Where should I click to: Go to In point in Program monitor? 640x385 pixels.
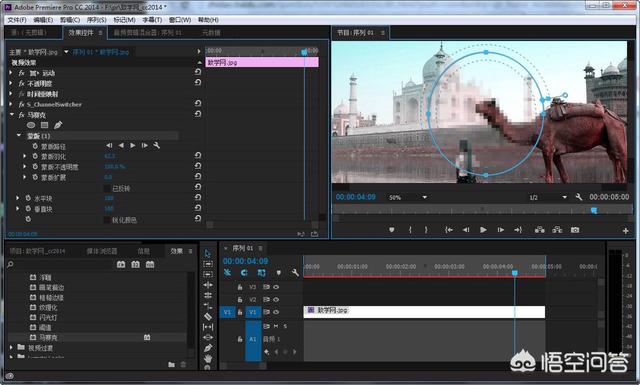[x=449, y=230]
